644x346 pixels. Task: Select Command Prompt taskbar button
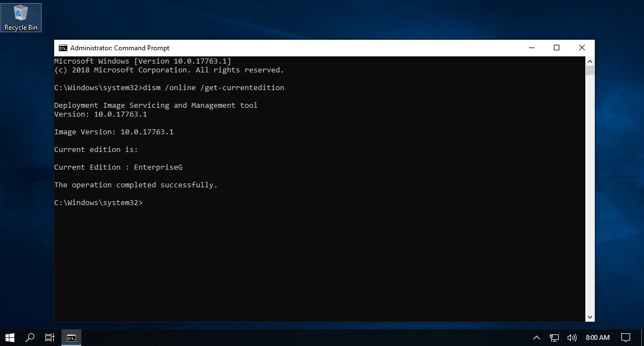71,337
